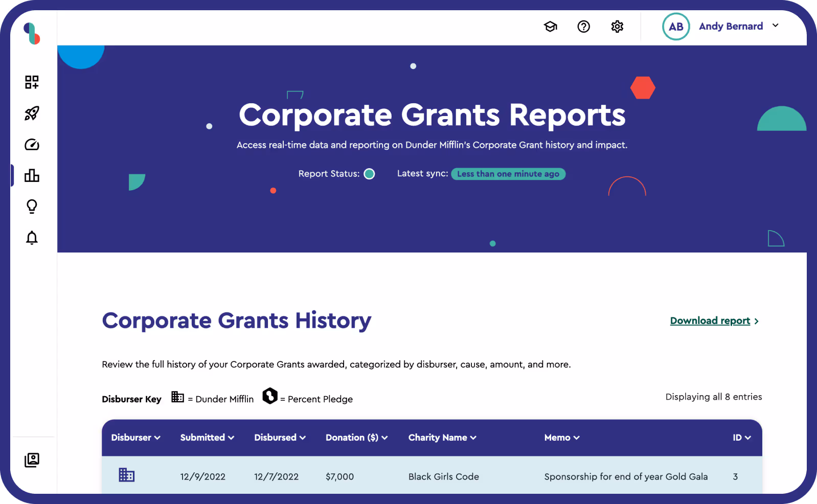Click the 'Disburser Key' label

coord(131,399)
